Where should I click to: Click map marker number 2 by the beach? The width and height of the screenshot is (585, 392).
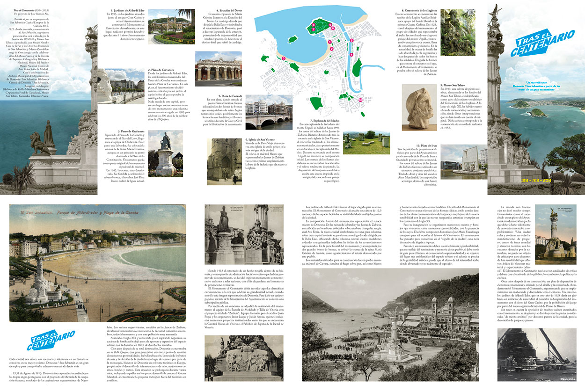click(331, 48)
